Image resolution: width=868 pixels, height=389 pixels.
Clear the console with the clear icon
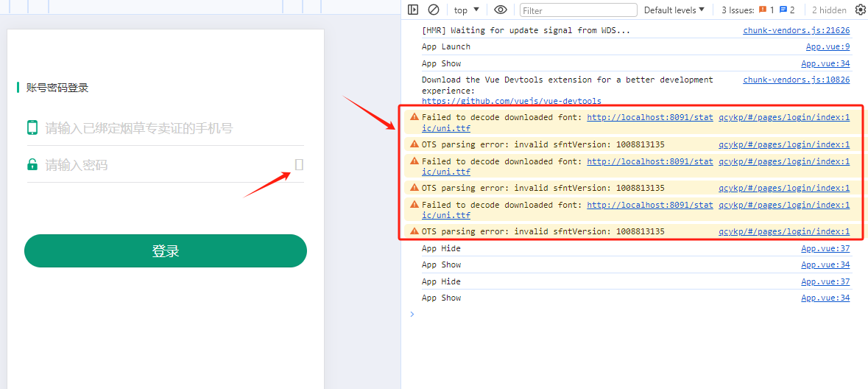click(434, 10)
